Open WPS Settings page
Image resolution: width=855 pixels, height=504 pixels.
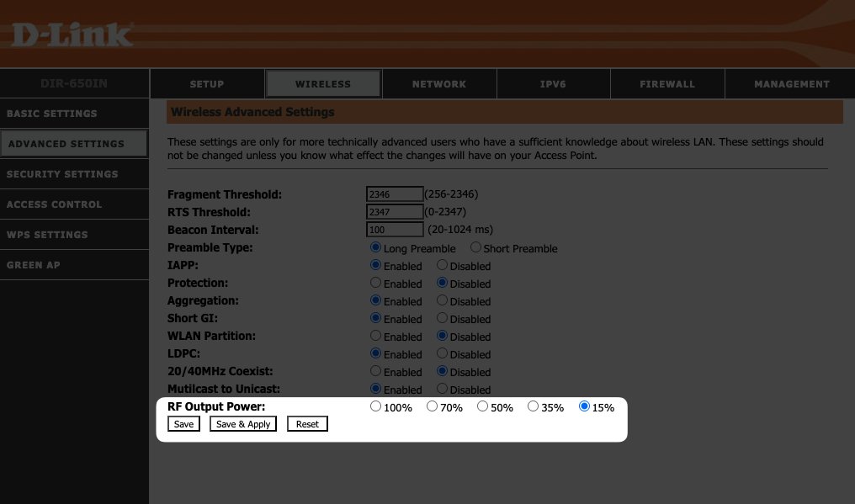[x=74, y=235]
